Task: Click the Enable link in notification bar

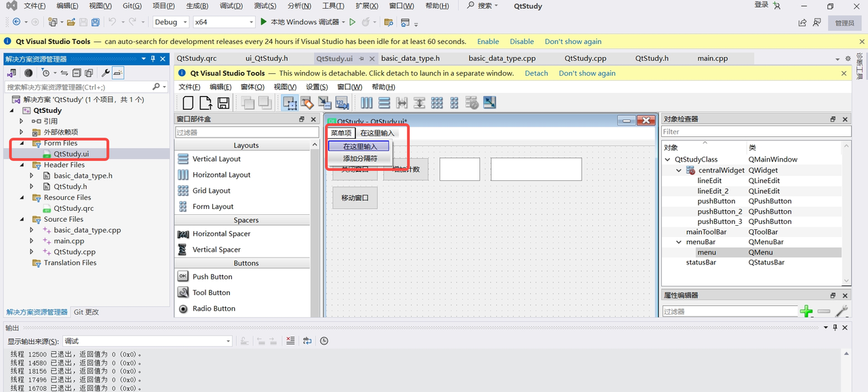Action: click(488, 41)
